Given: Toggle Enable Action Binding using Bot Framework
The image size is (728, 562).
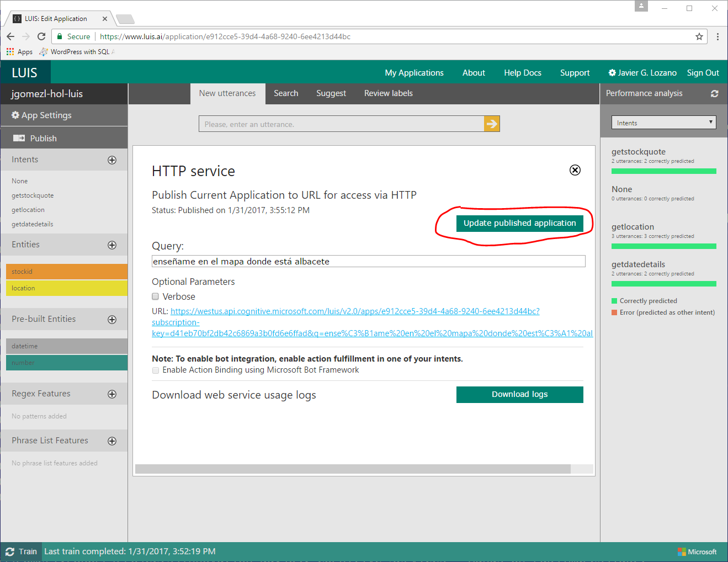Looking at the screenshot, I should click(155, 370).
